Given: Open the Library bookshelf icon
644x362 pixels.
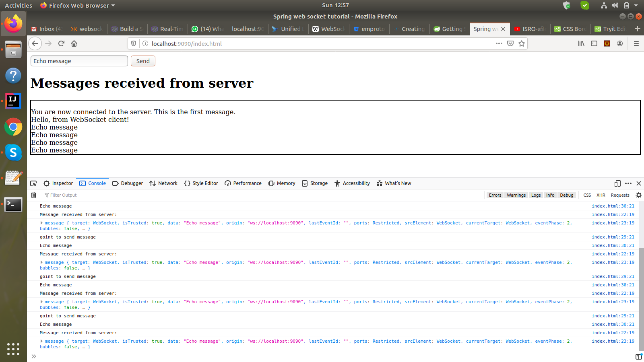Looking at the screenshot, I should [581, 43].
